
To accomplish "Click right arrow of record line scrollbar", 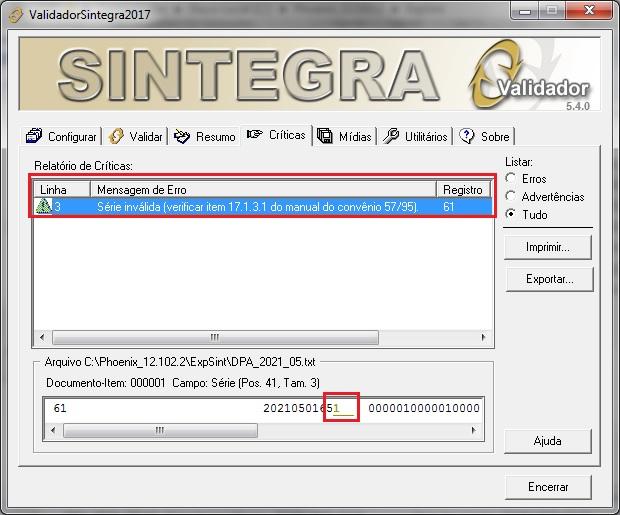I will click(x=474, y=430).
